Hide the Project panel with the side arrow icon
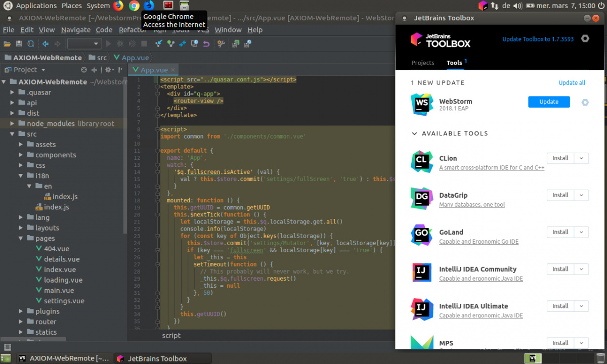The width and height of the screenshot is (607, 364). [x=121, y=70]
